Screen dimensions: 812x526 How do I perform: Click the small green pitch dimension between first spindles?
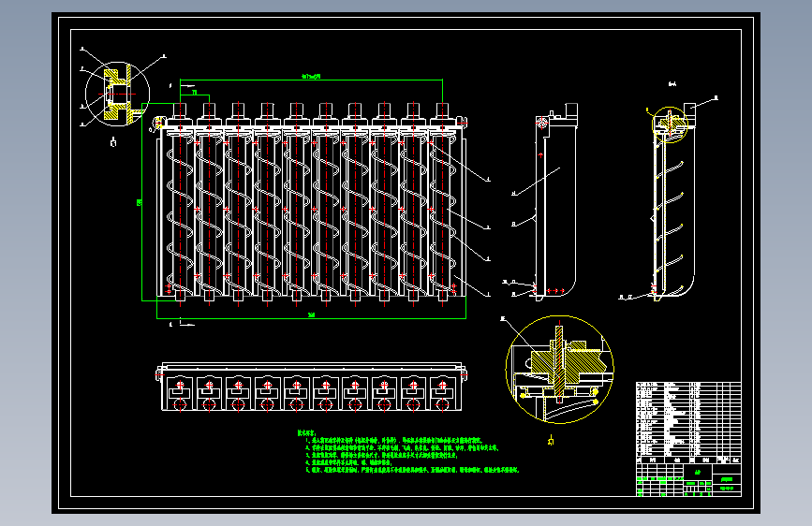coord(195,94)
